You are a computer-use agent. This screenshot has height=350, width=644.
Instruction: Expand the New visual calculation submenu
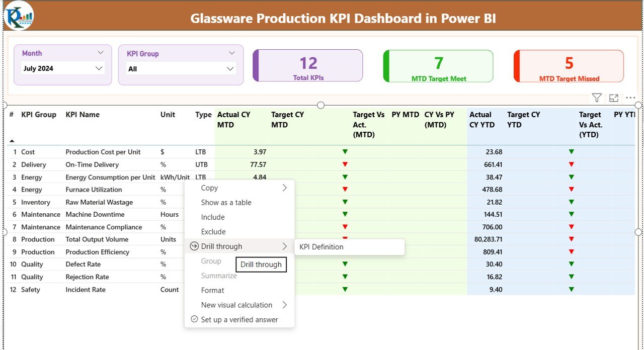(x=285, y=305)
